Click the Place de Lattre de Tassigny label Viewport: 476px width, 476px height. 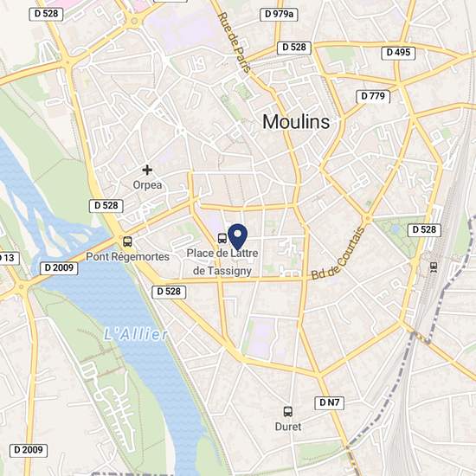click(x=222, y=262)
